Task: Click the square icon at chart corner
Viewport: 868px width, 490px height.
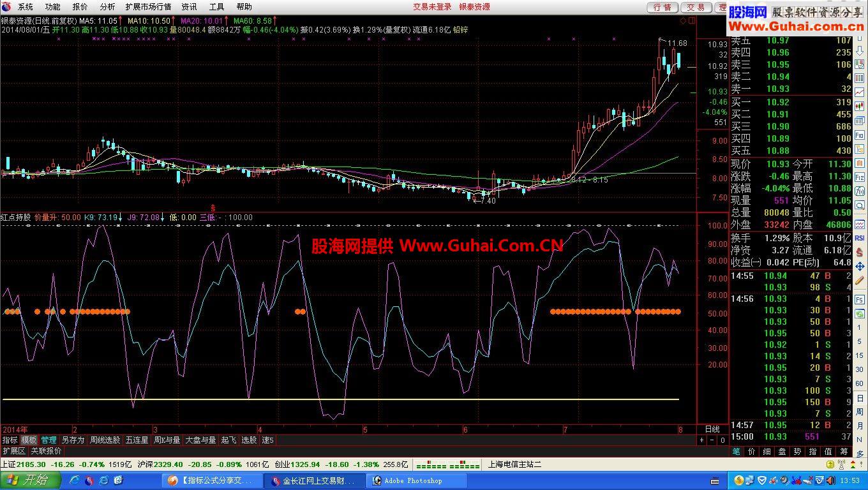Action: [692, 21]
